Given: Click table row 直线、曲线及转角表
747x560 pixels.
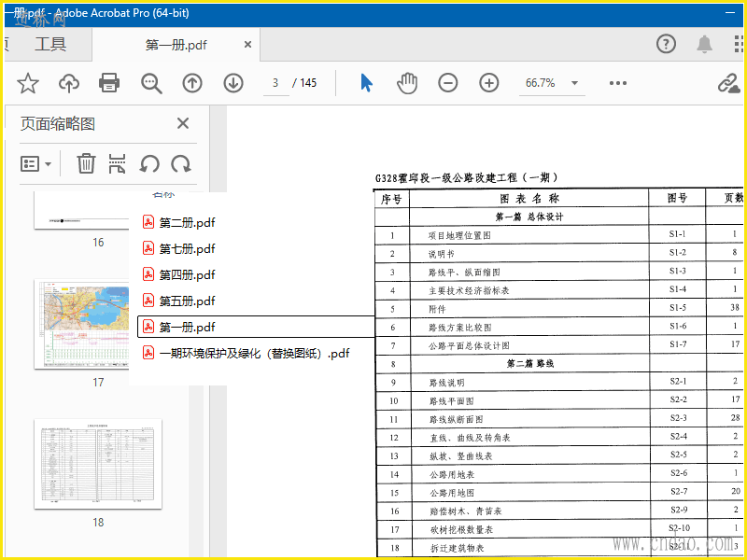Looking at the screenshot, I should click(x=470, y=437).
